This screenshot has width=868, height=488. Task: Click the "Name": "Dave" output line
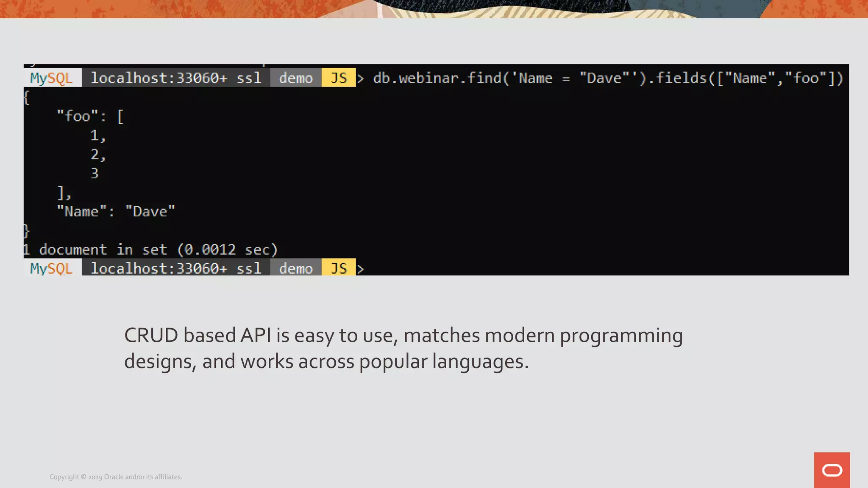tap(116, 211)
